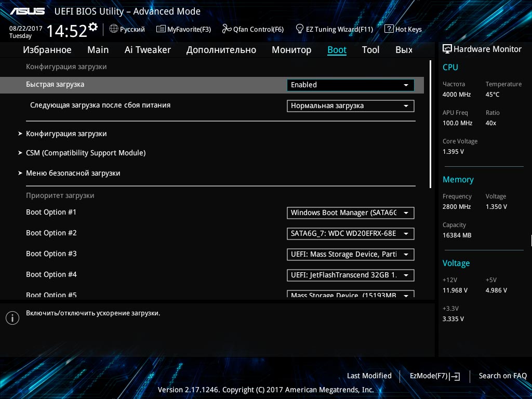Viewport: 532px width, 399px height.
Task: Open the Вых exit tab
Action: [x=404, y=50]
